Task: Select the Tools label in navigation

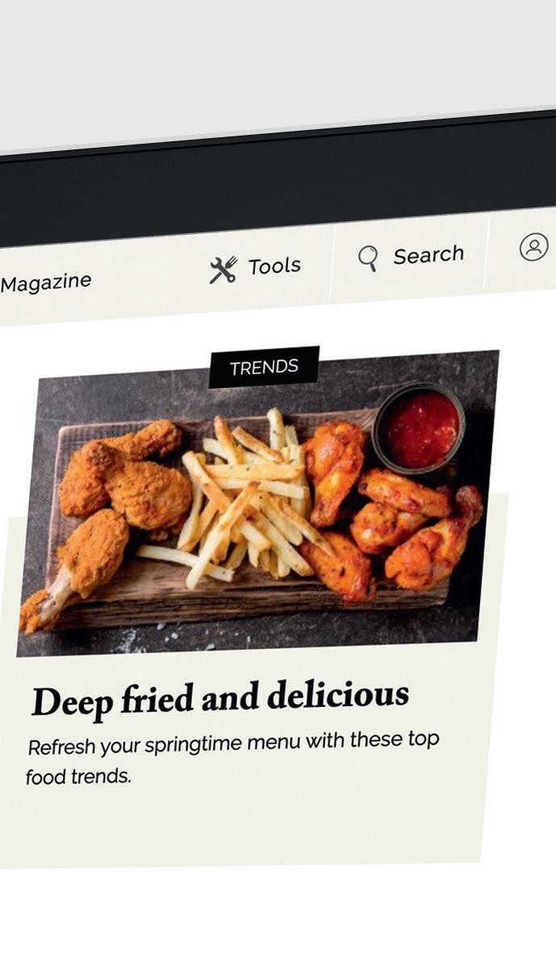Action: [x=274, y=266]
